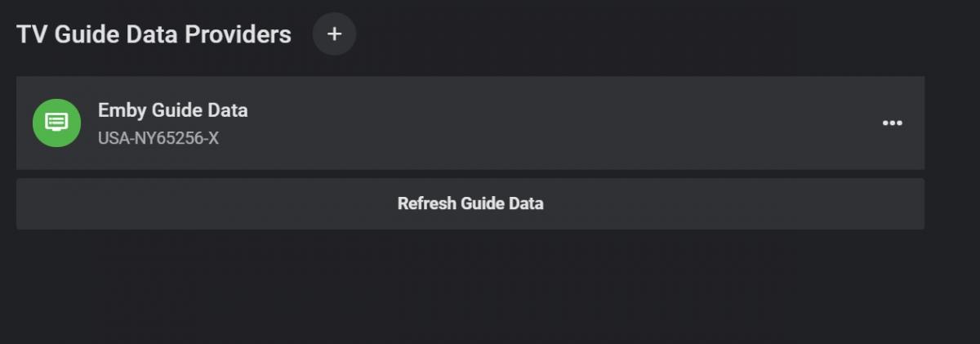Click the plus icon to add provider

(334, 34)
